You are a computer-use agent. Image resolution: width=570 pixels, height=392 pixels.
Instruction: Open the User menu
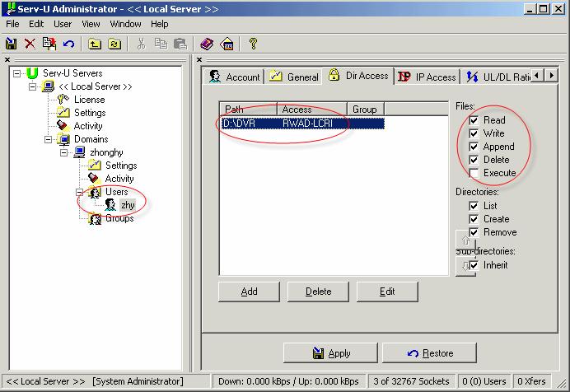click(63, 24)
